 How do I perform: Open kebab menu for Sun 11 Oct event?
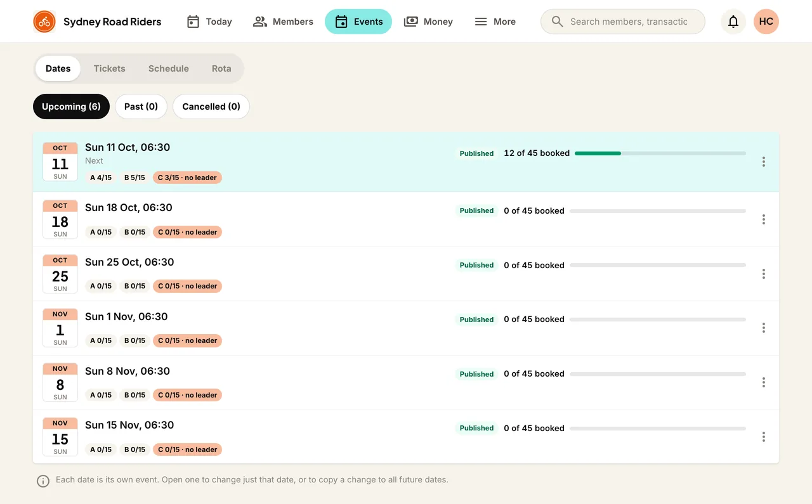(764, 162)
